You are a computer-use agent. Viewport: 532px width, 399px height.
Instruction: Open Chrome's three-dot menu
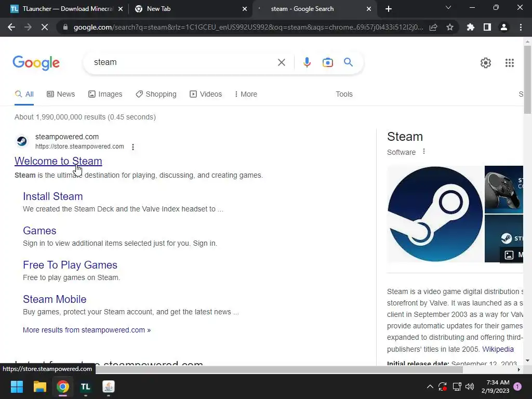pos(521,27)
